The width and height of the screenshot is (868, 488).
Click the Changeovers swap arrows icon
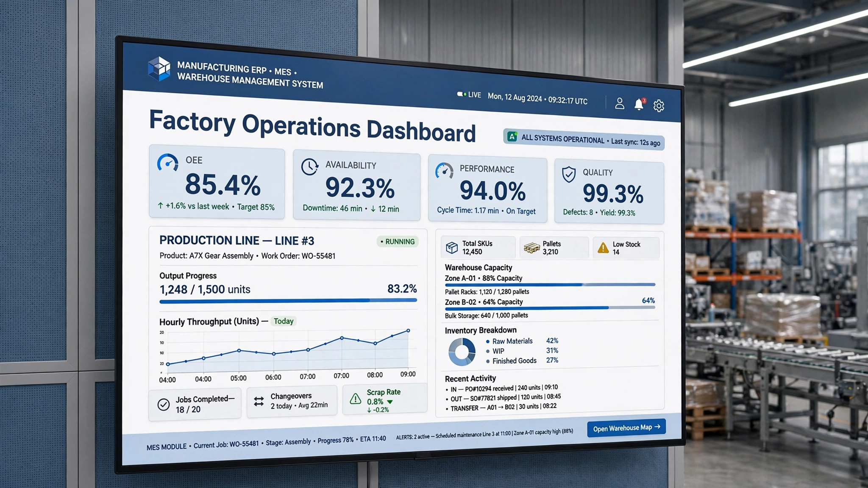pyautogui.click(x=259, y=401)
